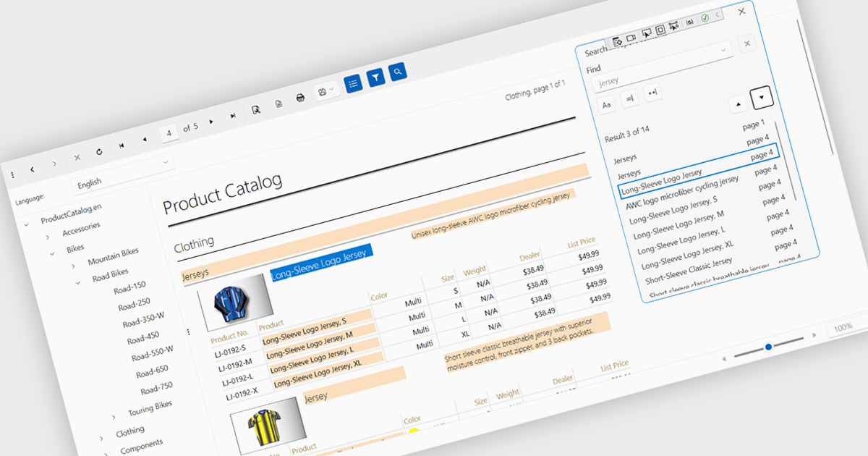Select Road-350-W in document map
Viewport: 868px width, 456px height.
143,321
